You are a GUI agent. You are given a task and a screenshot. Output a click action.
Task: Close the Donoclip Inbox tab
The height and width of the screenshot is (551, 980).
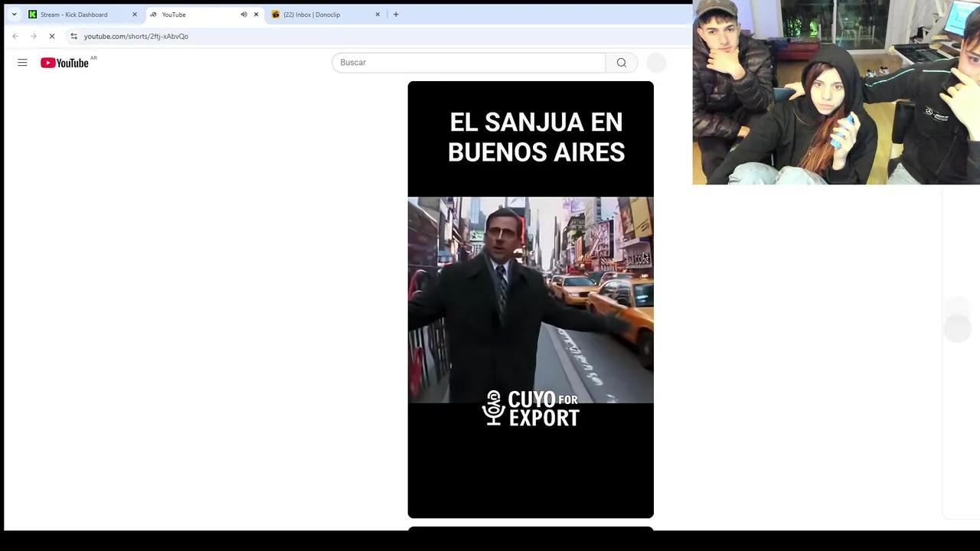377,15
